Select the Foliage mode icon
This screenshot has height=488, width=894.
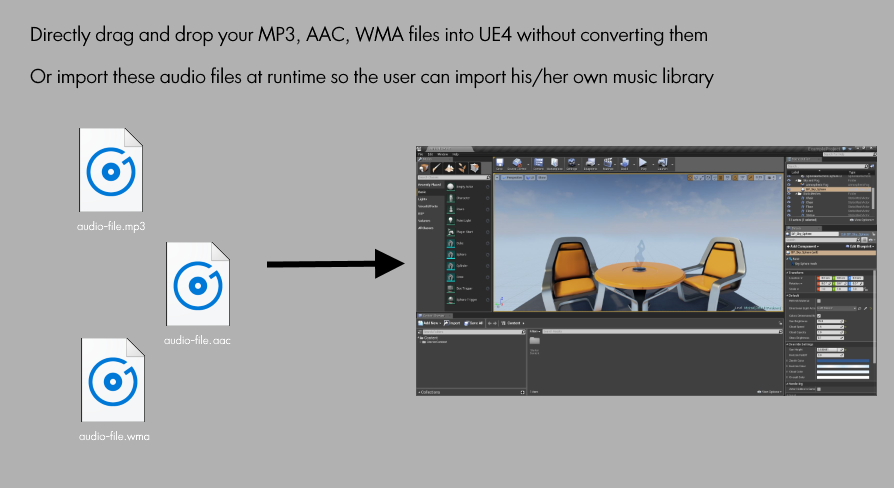(462, 168)
